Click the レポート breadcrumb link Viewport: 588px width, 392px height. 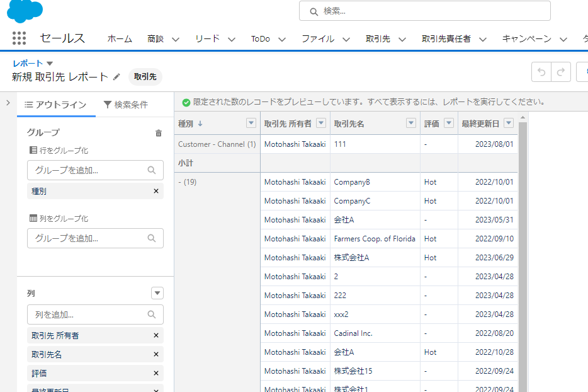28,63
